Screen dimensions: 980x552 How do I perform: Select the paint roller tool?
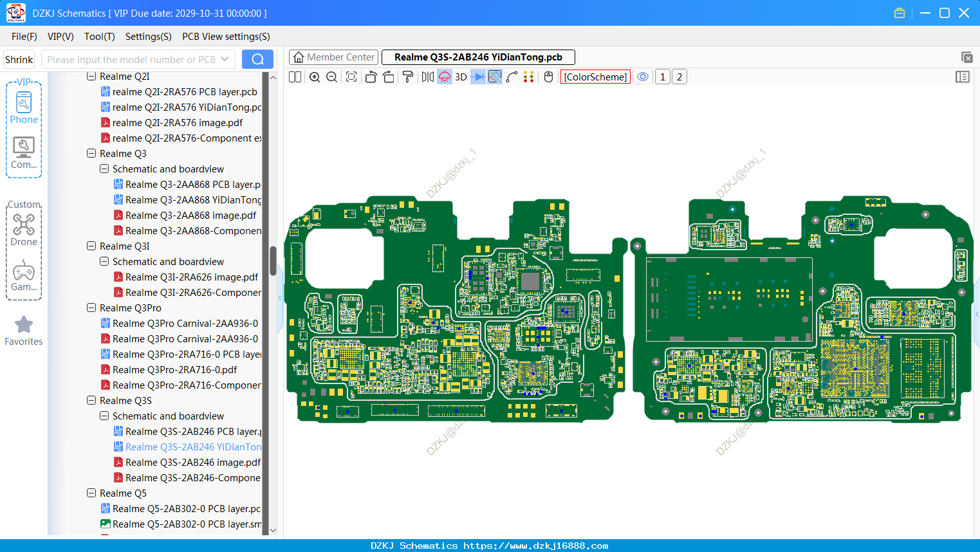point(408,77)
